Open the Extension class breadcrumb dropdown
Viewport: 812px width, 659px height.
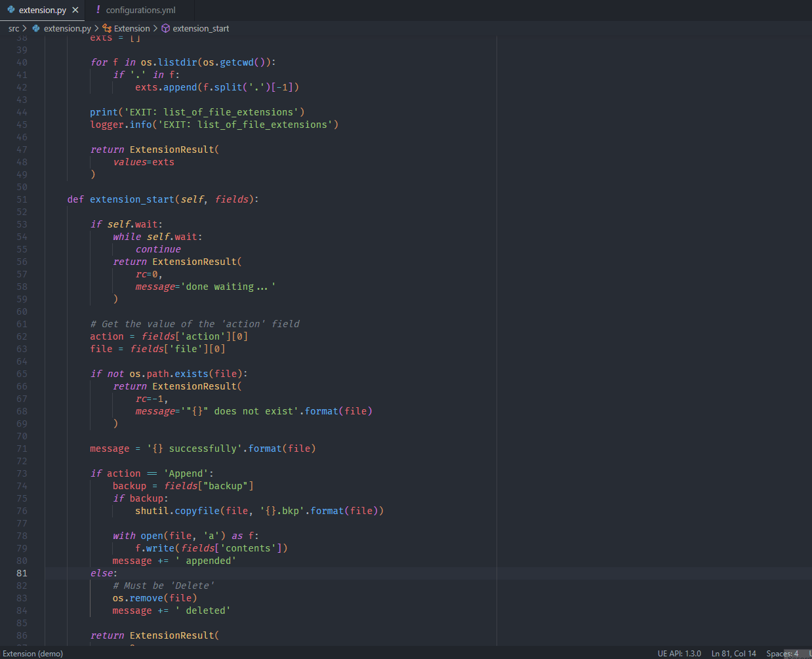coord(132,28)
